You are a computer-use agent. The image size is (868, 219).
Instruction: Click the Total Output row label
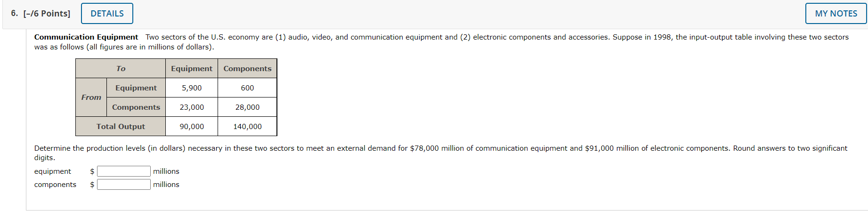pyautogui.click(x=121, y=126)
